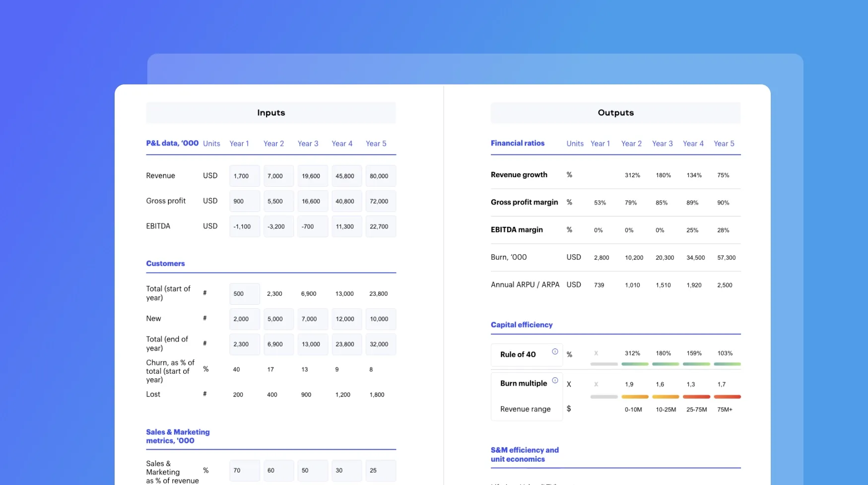Screen dimensions: 868x485
Task: Click the green Rule of 40 Year 2 bar
Action: [635, 364]
